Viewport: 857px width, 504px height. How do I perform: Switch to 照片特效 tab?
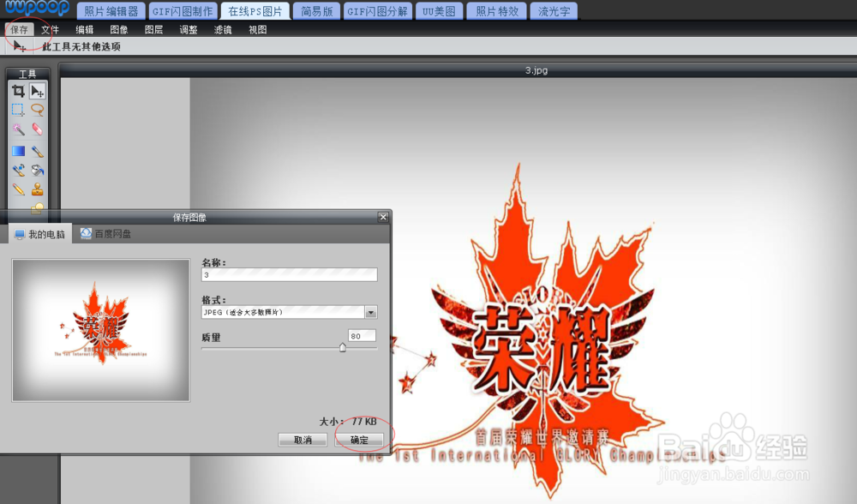click(x=497, y=11)
